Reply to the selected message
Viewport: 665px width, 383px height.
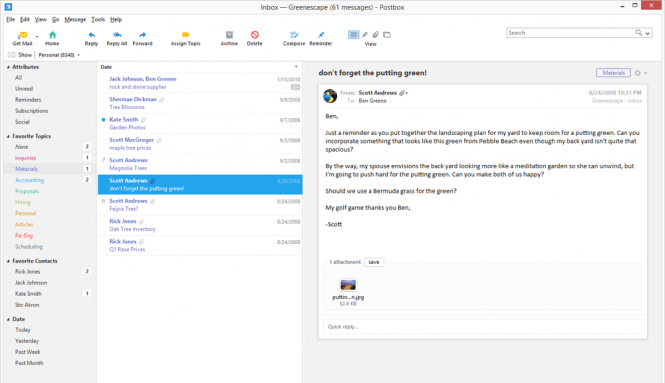91,38
